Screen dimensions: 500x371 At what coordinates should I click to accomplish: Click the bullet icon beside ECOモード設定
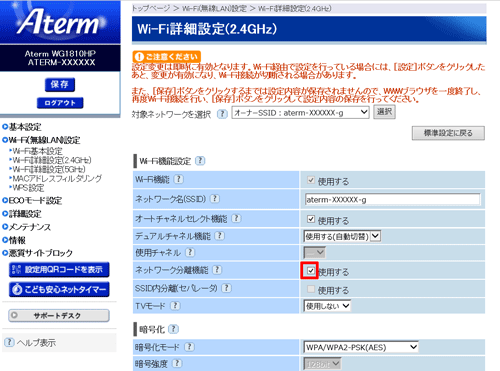[x=5, y=200]
